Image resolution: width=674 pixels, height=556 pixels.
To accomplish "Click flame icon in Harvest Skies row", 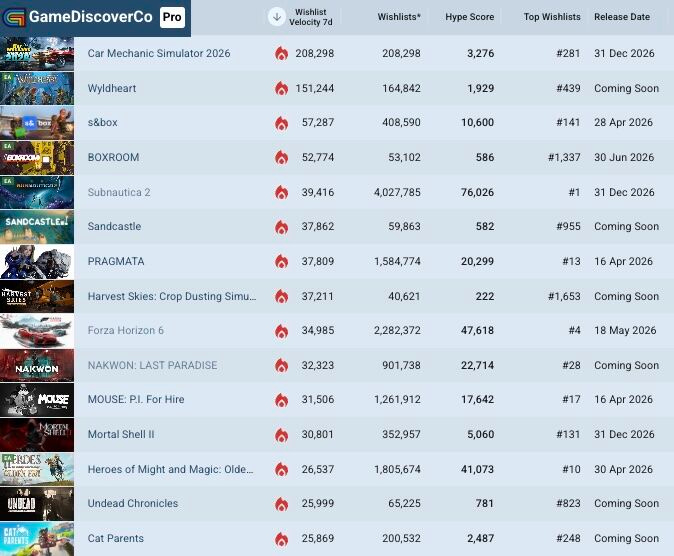I will (x=282, y=296).
